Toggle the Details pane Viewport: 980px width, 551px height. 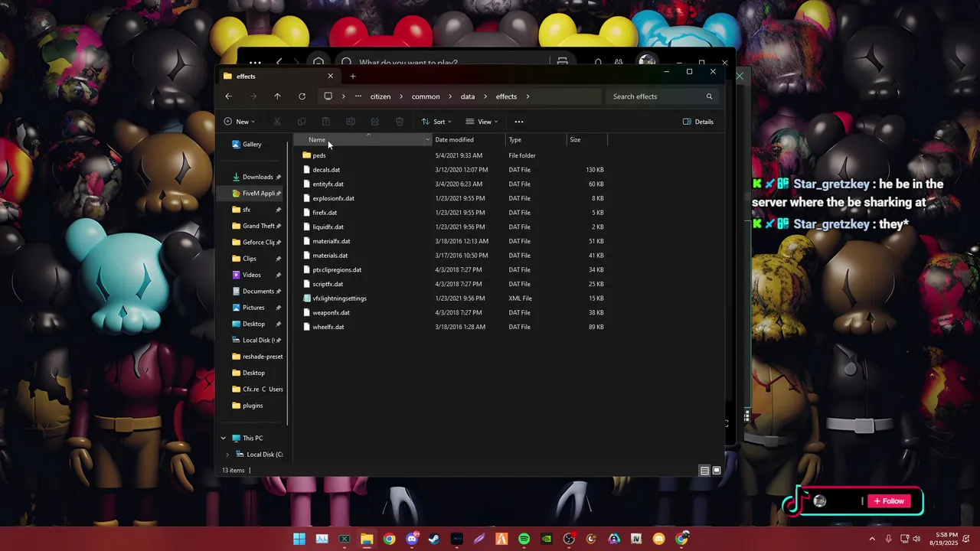tap(698, 122)
